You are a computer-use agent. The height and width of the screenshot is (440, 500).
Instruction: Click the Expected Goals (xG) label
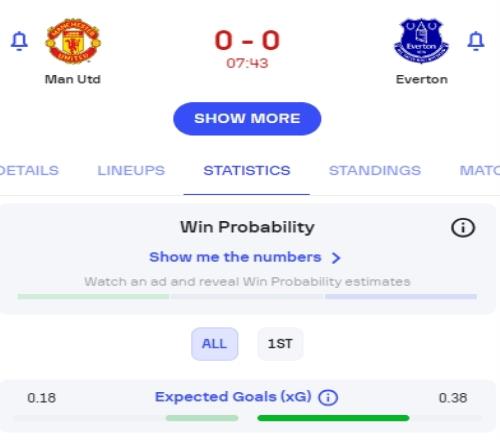pos(233,397)
